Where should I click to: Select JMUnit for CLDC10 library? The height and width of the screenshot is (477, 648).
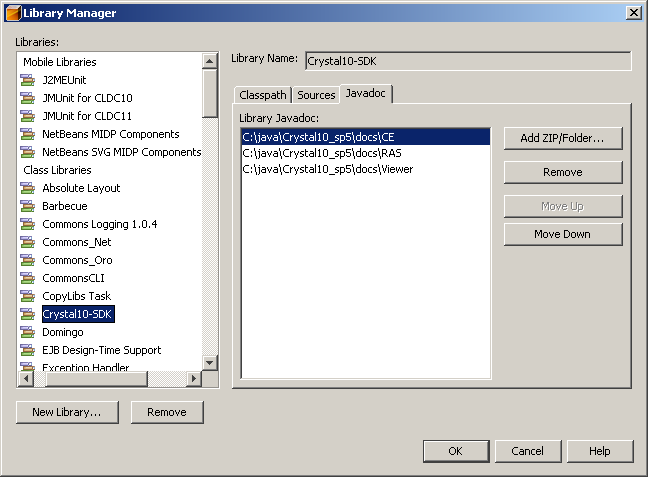[x=87, y=98]
